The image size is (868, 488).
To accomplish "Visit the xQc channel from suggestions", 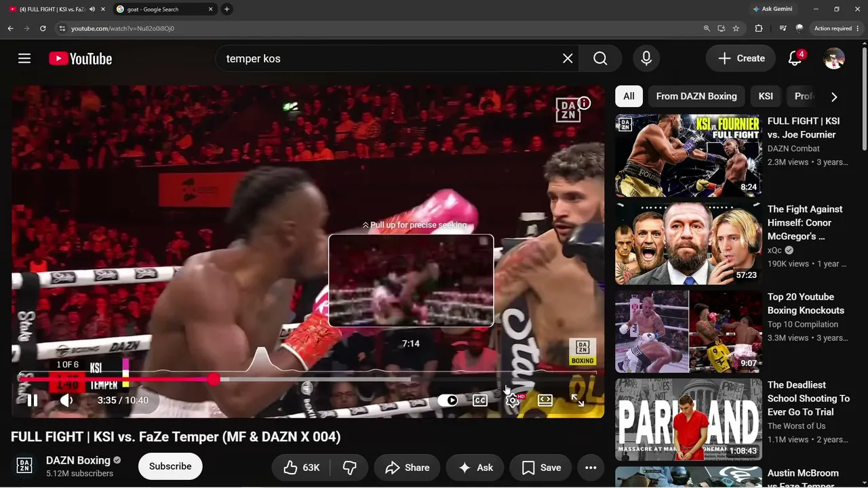I will (x=774, y=250).
